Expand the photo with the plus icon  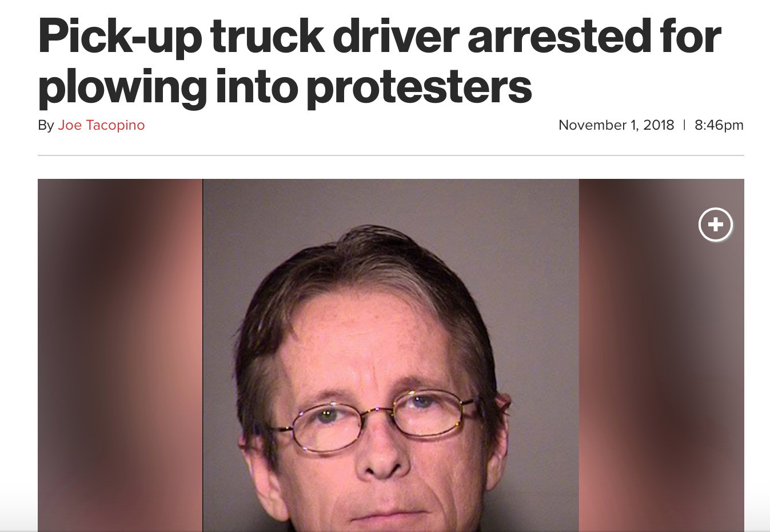(716, 225)
